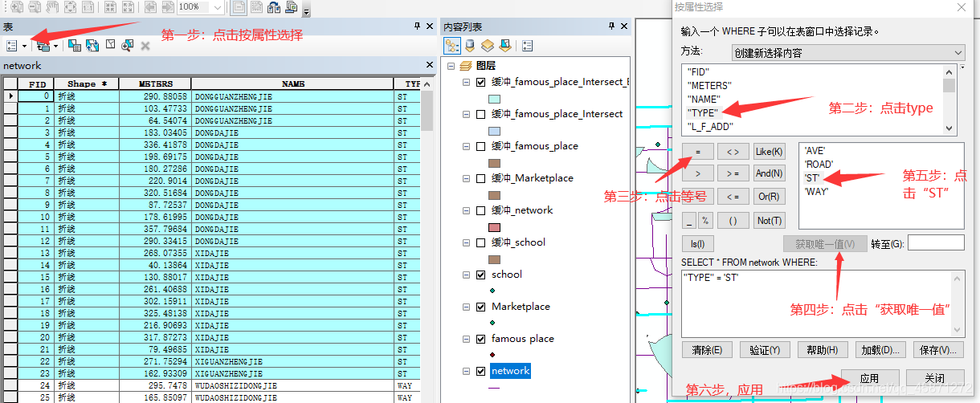980x403 pixels.
Task: Click the Select By Attributes table icon
Action: click(74, 46)
